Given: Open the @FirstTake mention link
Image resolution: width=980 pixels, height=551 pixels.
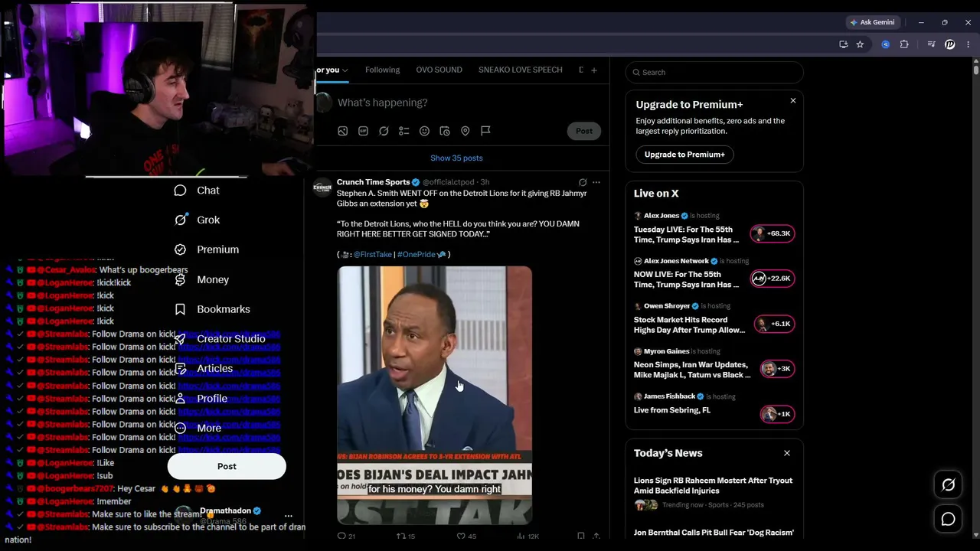Looking at the screenshot, I should coord(372,255).
